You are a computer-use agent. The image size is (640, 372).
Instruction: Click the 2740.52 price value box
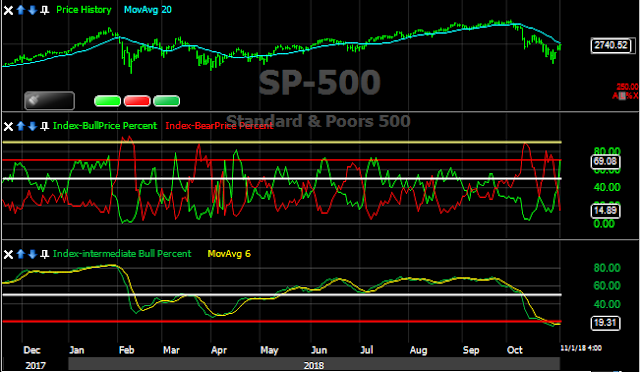tap(611, 45)
